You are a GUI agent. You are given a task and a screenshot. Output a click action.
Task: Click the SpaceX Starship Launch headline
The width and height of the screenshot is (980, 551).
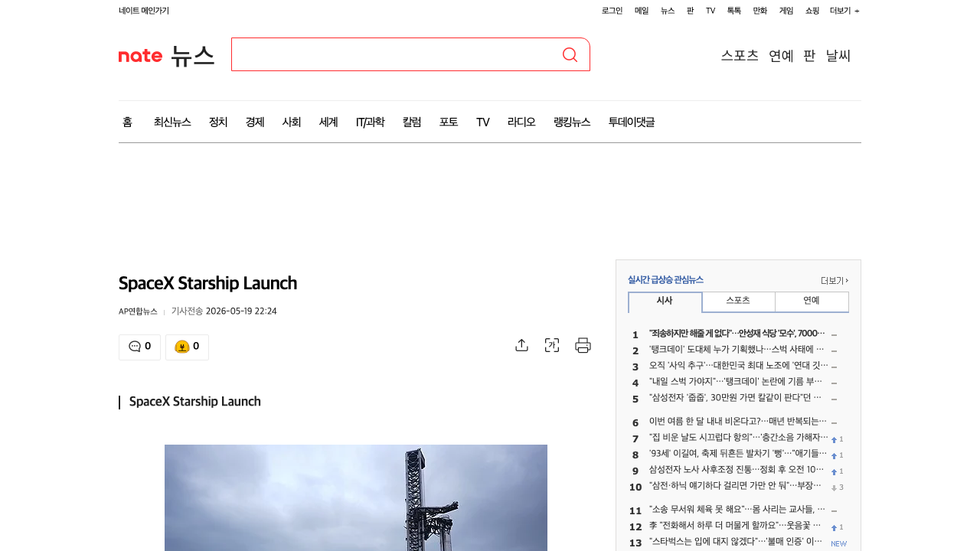(x=207, y=283)
